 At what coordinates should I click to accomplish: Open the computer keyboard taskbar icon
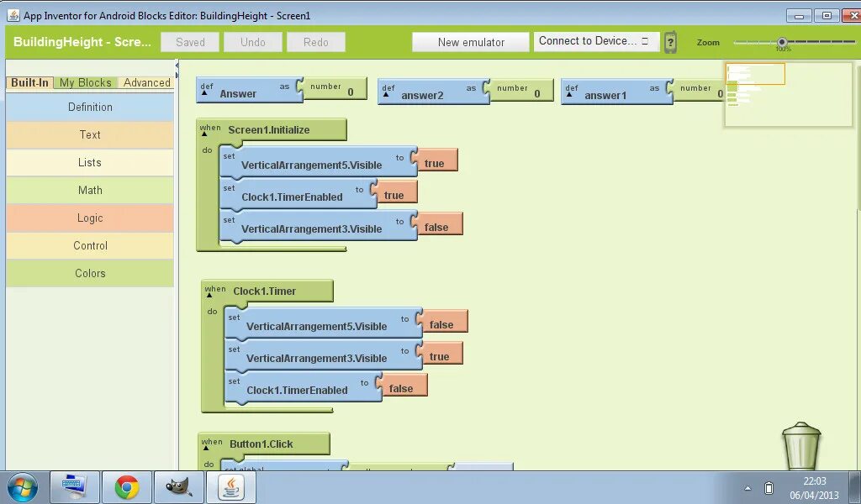click(x=75, y=487)
